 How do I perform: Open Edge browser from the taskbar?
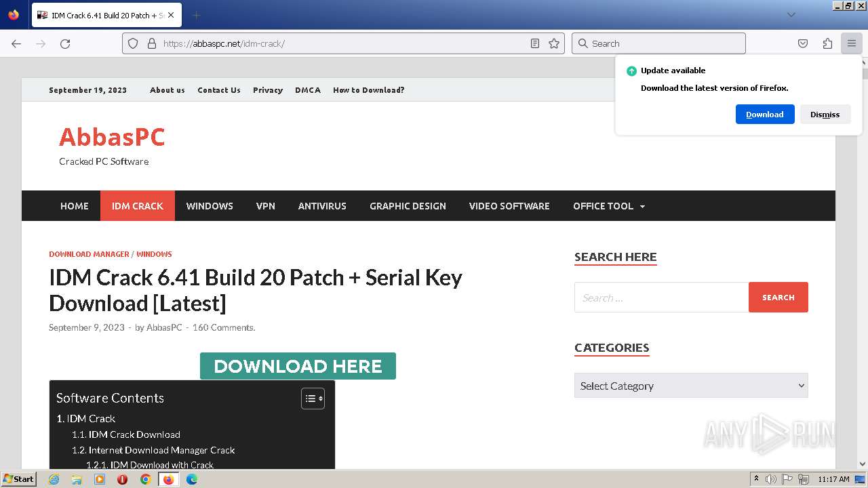(192, 479)
